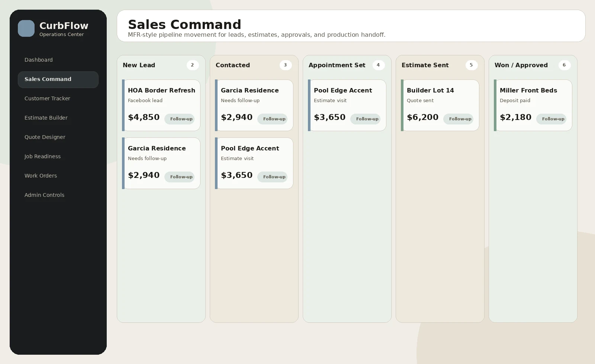
Task: Click the $6,200 amount
Action: click(422, 117)
